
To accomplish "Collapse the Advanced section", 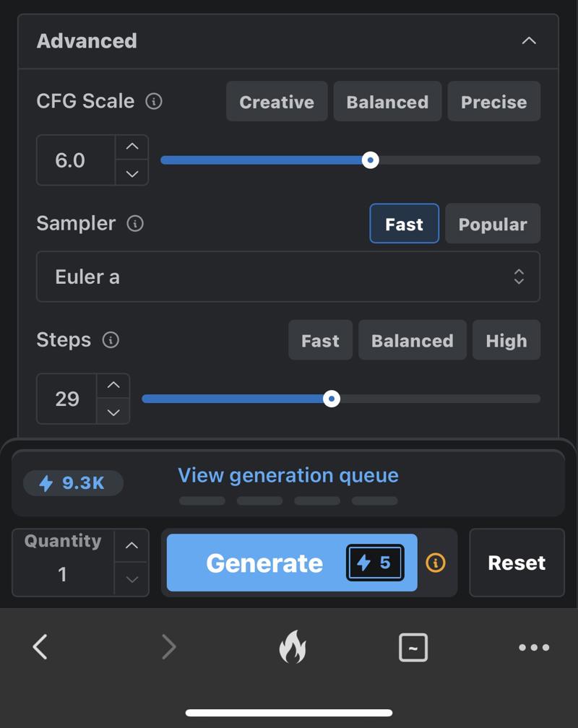I will 529,41.
